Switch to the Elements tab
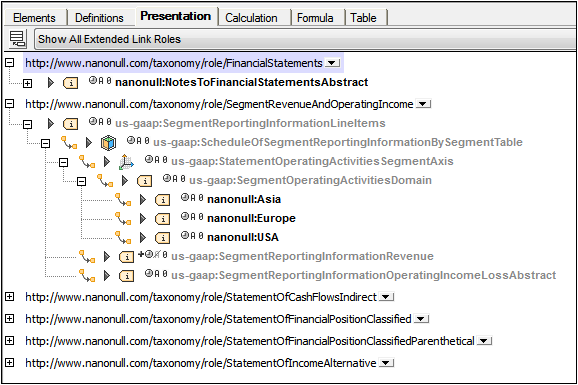The image size is (578, 385). click(x=34, y=18)
